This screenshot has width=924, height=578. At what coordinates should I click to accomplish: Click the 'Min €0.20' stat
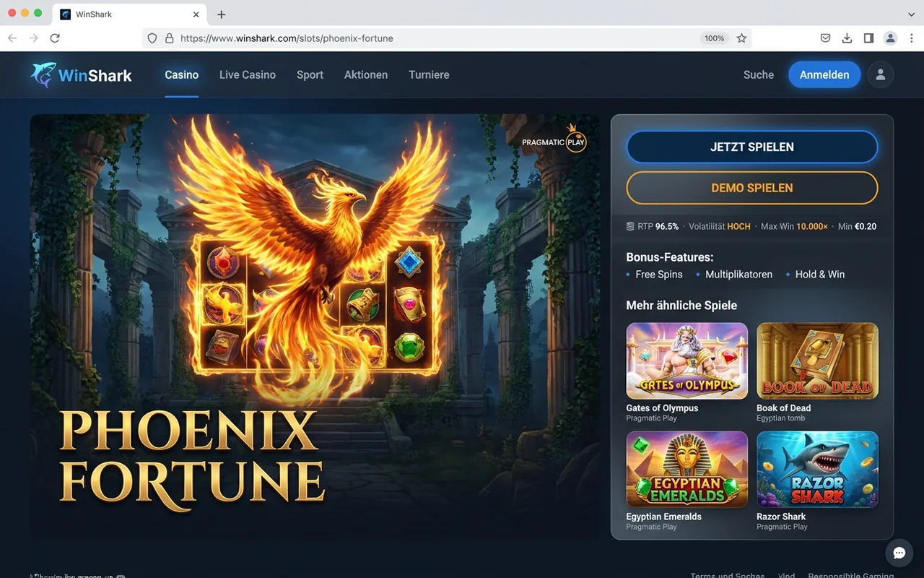[x=858, y=226]
